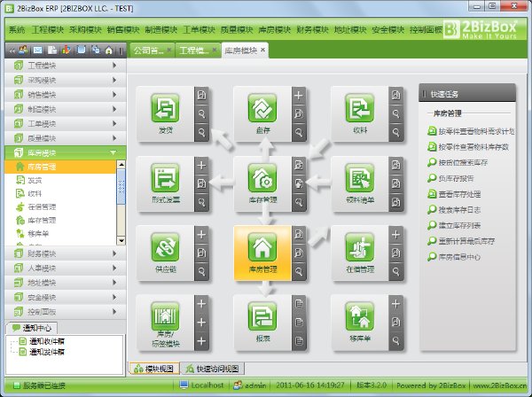
Task: Expand the 销售模块 section in the sidebar
Action: pos(65,95)
